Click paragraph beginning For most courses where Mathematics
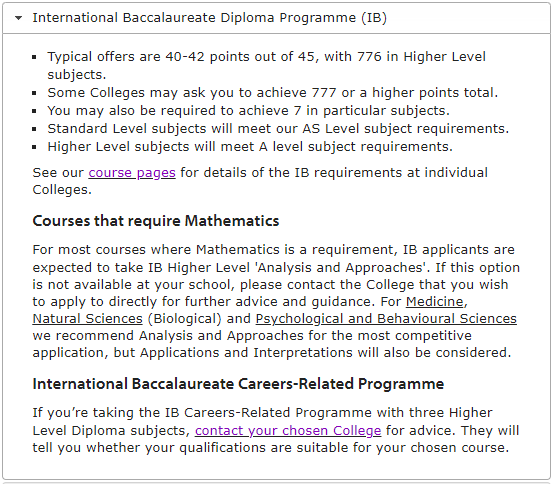The width and height of the screenshot is (554, 484). click(x=276, y=301)
